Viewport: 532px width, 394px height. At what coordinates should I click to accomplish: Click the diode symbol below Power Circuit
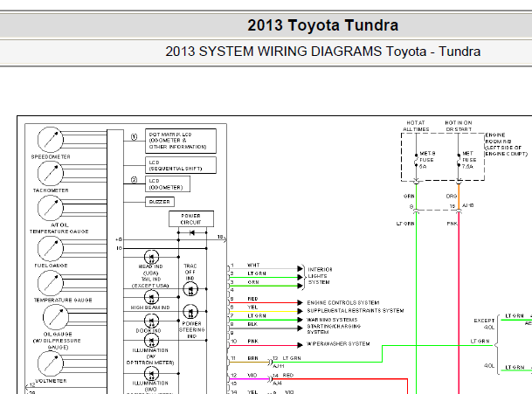click(192, 232)
